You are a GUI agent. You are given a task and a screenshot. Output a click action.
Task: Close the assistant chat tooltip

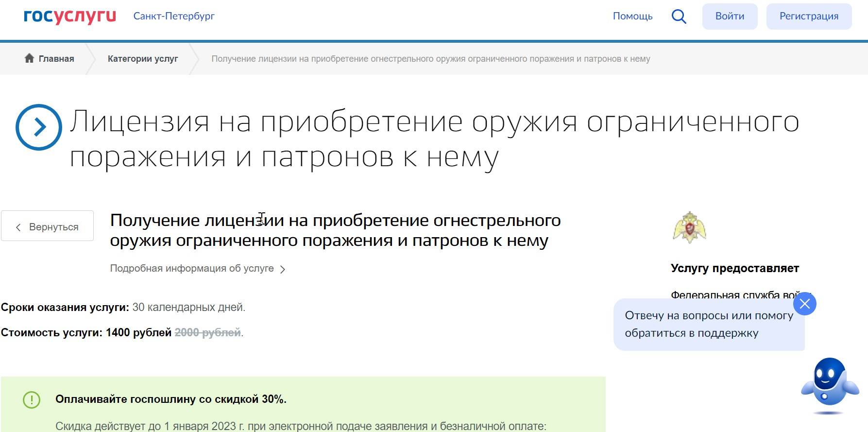click(x=804, y=304)
